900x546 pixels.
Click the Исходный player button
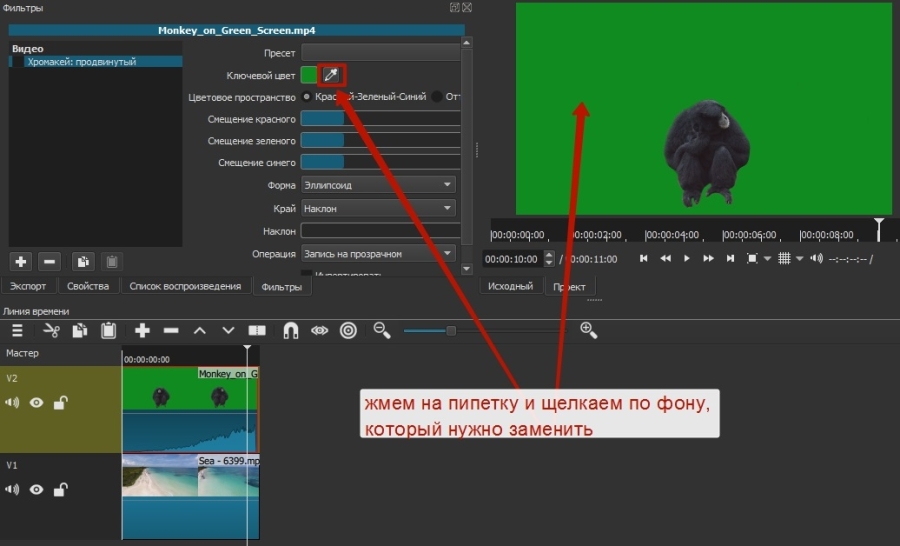(510, 286)
